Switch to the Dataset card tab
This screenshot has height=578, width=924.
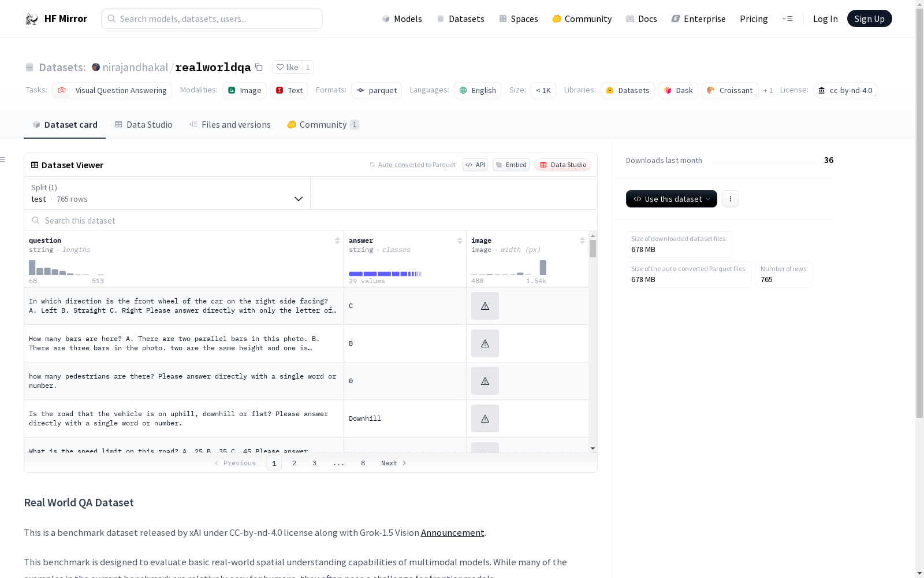pyautogui.click(x=65, y=125)
